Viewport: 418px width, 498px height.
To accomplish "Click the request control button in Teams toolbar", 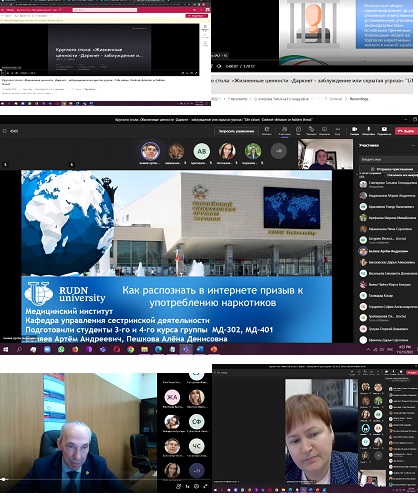I will (236, 131).
